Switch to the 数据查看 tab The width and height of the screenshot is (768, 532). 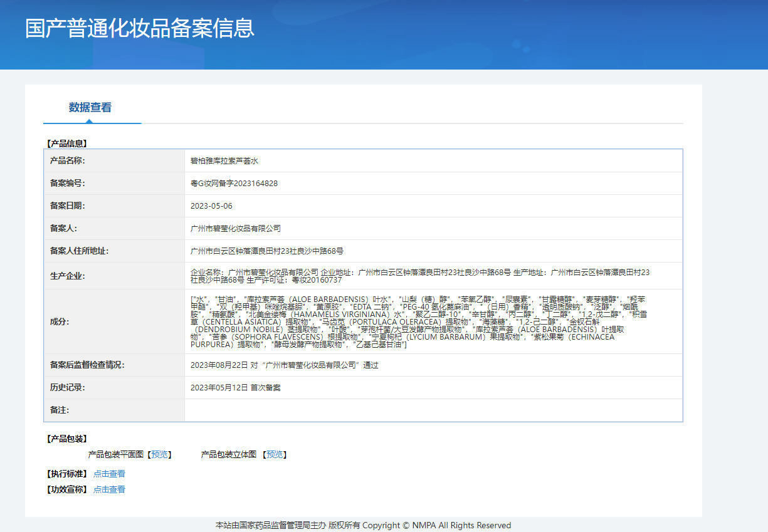(x=90, y=107)
